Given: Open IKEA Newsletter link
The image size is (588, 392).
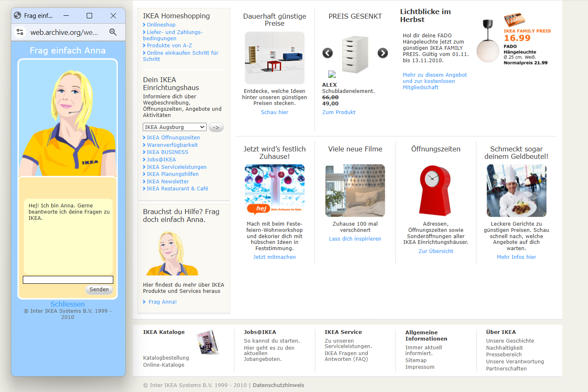Looking at the screenshot, I should [168, 182].
